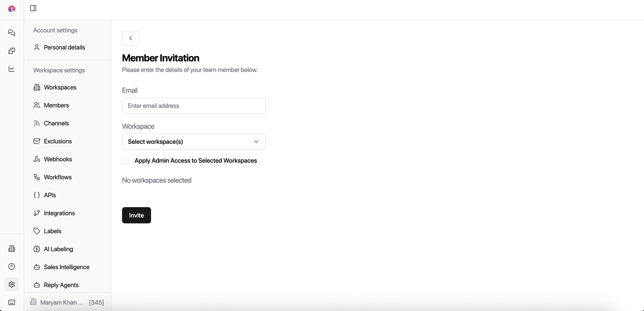Select the settings gear in the left rail

coord(12,284)
